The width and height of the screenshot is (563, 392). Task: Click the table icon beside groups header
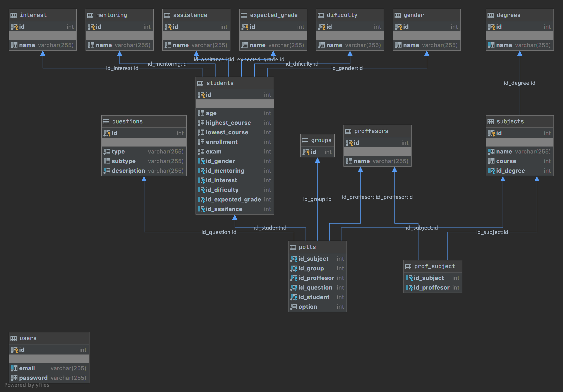point(305,140)
